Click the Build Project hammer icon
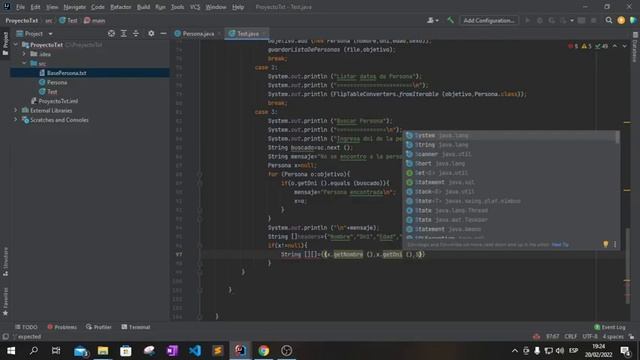Viewport: 640px width, 360px height. (x=450, y=20)
